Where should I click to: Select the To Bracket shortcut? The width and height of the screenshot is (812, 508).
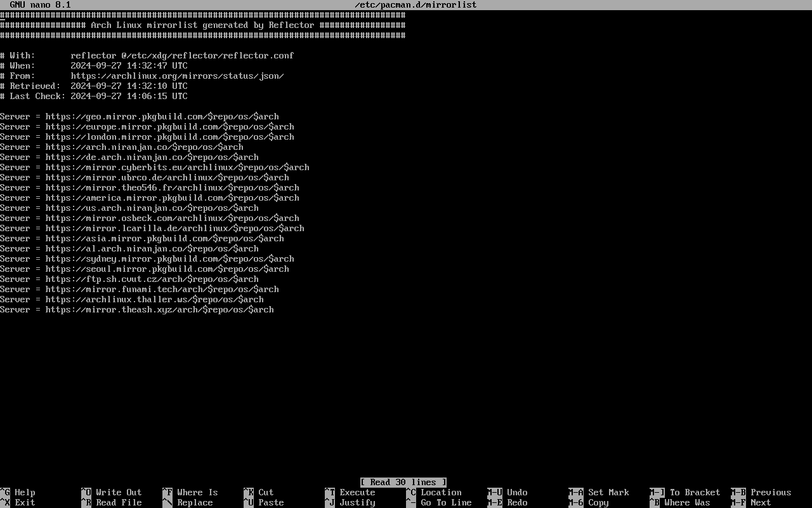pyautogui.click(x=695, y=492)
